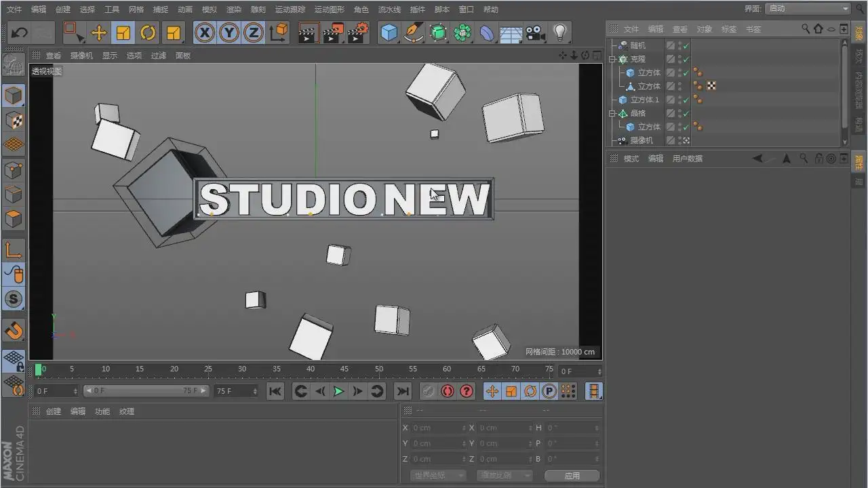Image resolution: width=868 pixels, height=488 pixels.
Task: Click the Light bulb icon
Action: [x=559, y=33]
